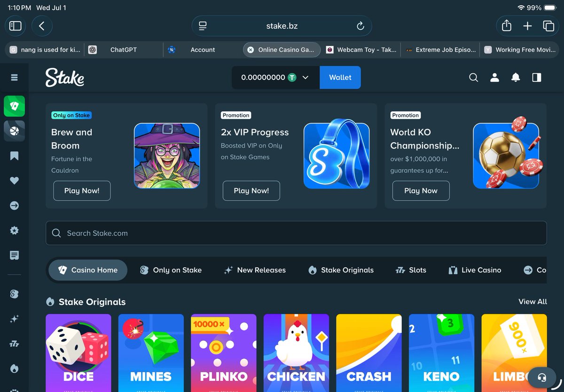Open the Chicken game thumbnail
This screenshot has height=392, width=564.
297,353
